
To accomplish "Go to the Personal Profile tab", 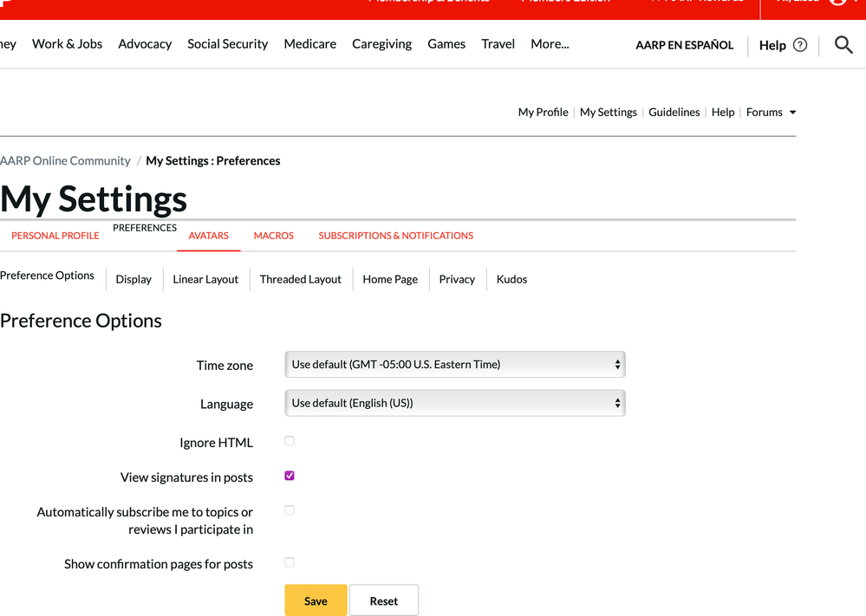I will pos(55,236).
